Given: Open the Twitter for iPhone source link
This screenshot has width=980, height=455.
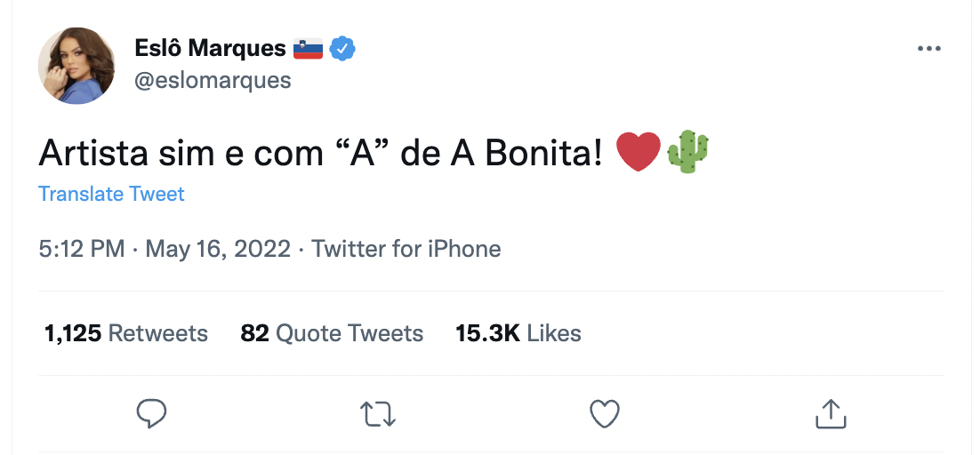Looking at the screenshot, I should coord(406,249).
